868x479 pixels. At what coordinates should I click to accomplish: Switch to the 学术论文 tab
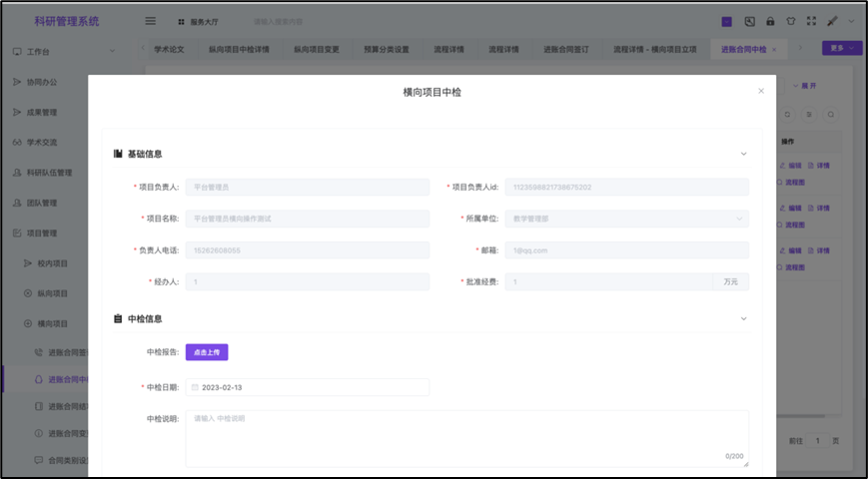pyautogui.click(x=169, y=49)
